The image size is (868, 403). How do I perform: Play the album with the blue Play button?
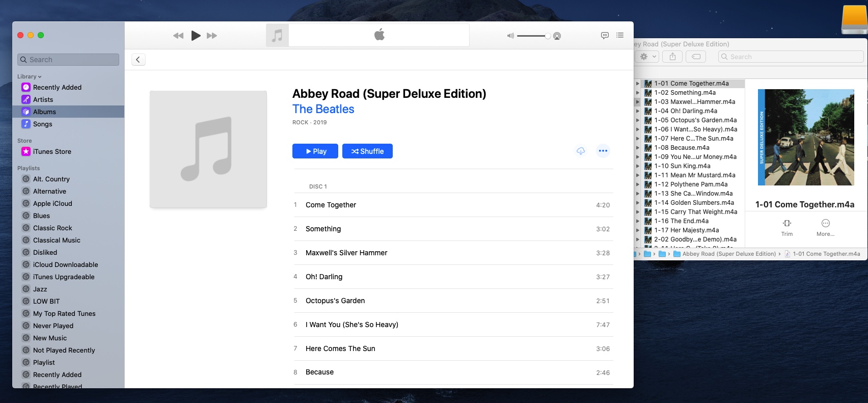[315, 151]
